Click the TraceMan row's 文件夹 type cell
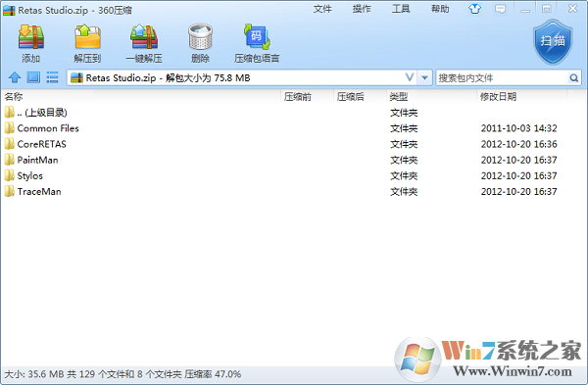Viewport: 588px width, 385px height. [x=404, y=192]
